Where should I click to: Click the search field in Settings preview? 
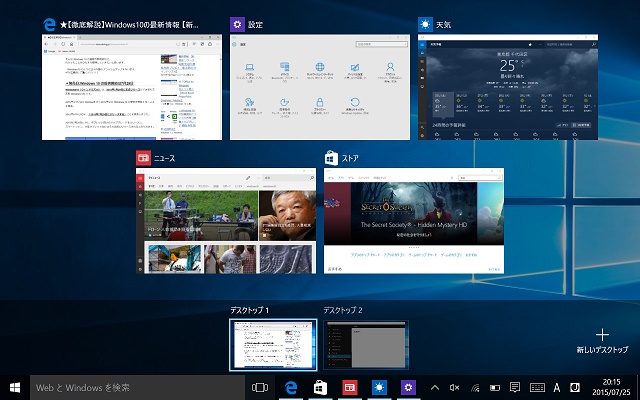pyautogui.click(x=381, y=44)
